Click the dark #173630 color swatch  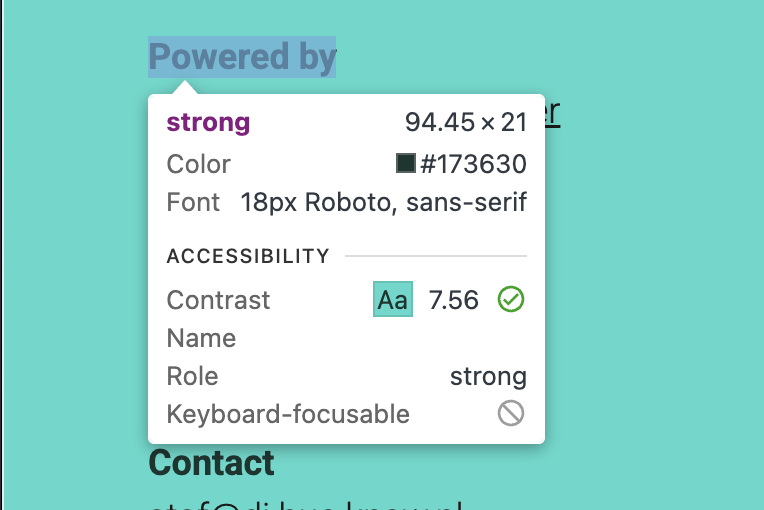[x=406, y=164]
